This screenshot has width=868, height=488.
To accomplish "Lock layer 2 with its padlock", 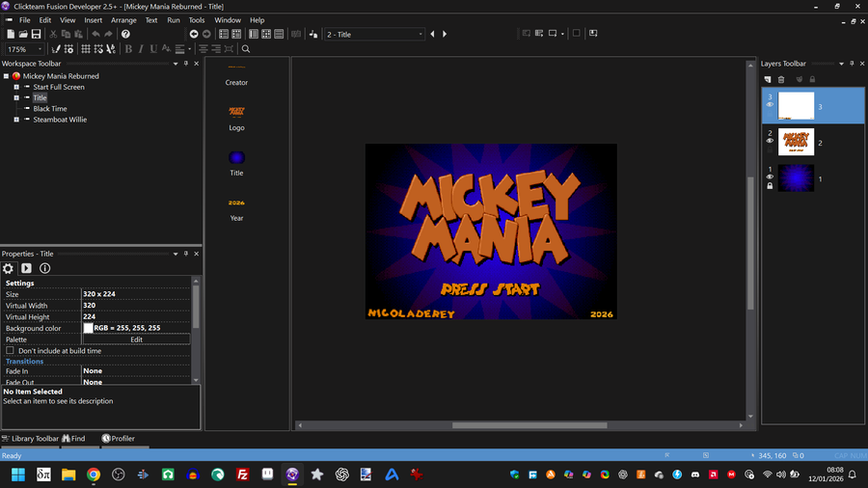I will 770,149.
